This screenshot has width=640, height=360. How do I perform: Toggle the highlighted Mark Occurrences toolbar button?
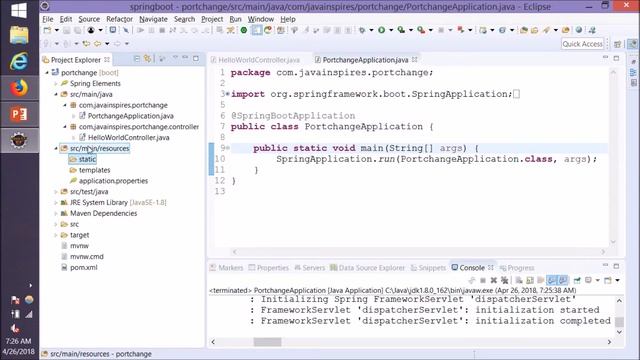point(256,30)
